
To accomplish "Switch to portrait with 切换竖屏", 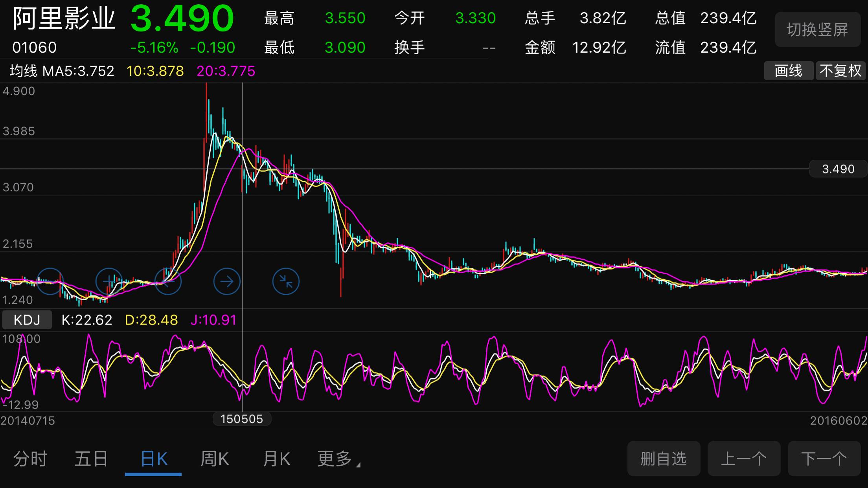I will [x=817, y=29].
